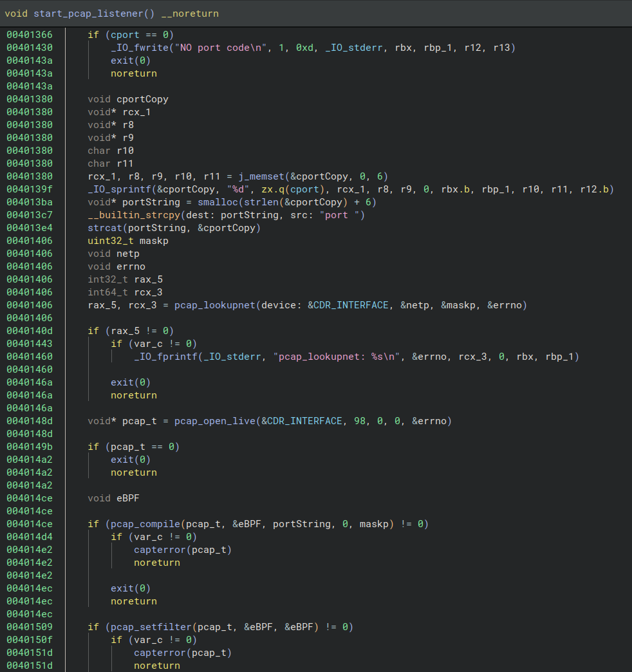Click the zx.q cast in sprintf line
This screenshot has width=632, height=672.
point(273,189)
